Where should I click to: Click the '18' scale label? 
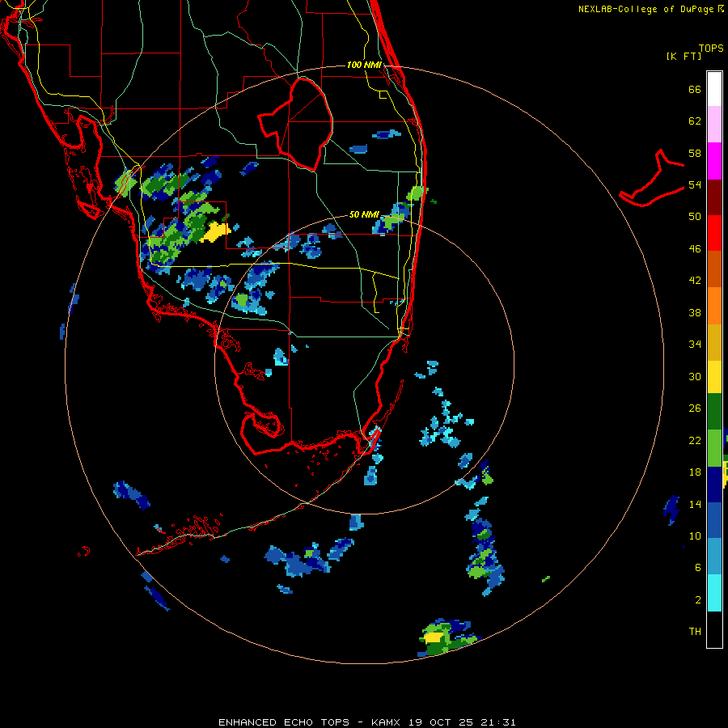695,472
